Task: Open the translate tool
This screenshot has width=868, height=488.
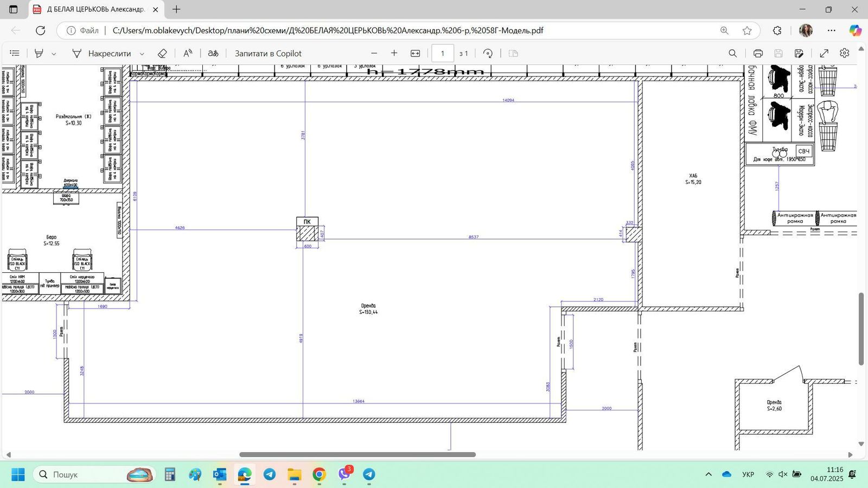Action: (x=213, y=53)
